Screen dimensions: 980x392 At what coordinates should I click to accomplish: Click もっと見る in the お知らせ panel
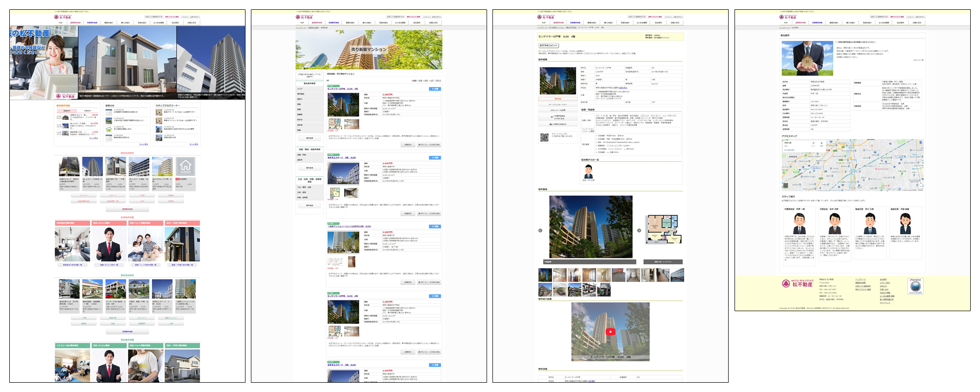tap(144, 144)
